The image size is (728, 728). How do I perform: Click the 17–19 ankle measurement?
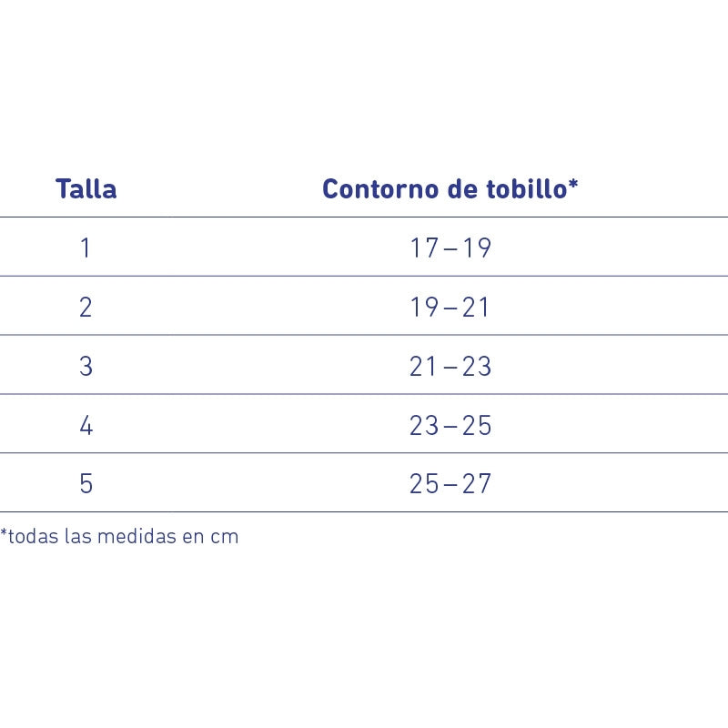(450, 248)
